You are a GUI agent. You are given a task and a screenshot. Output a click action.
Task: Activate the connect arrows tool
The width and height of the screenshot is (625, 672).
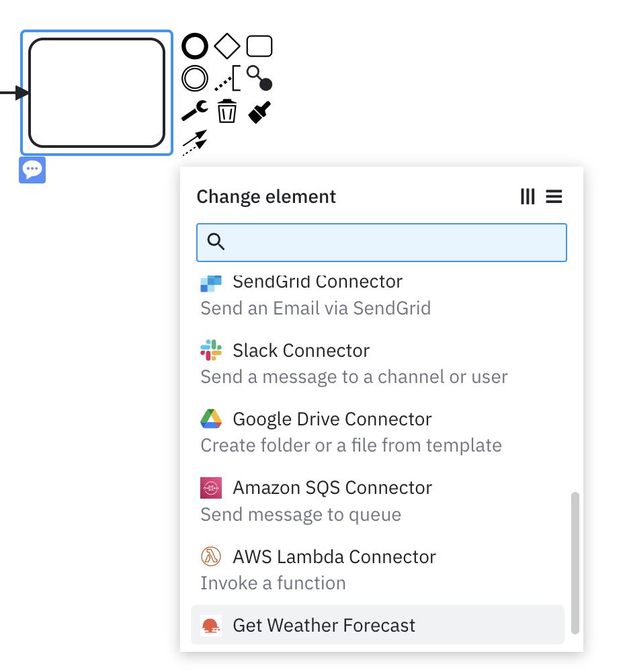[195, 143]
